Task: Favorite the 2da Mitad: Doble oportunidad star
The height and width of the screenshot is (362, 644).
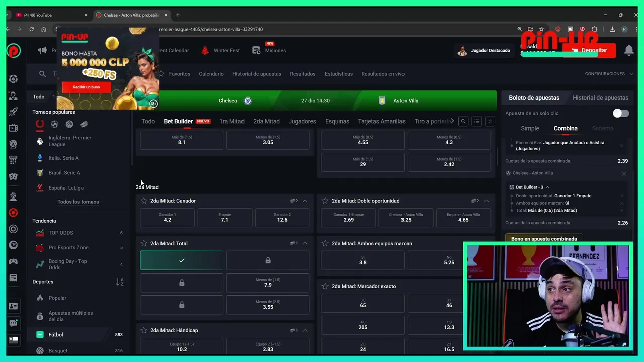Action: [325, 201]
